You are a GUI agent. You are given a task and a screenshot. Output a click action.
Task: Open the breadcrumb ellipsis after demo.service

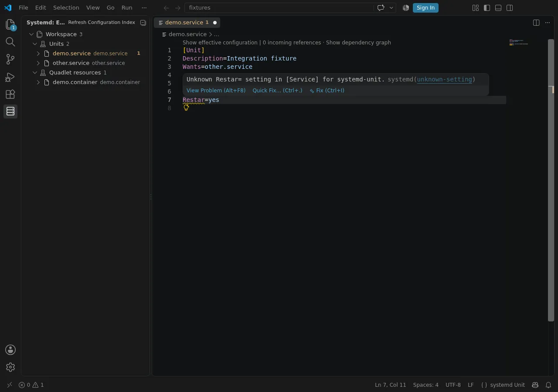click(217, 34)
